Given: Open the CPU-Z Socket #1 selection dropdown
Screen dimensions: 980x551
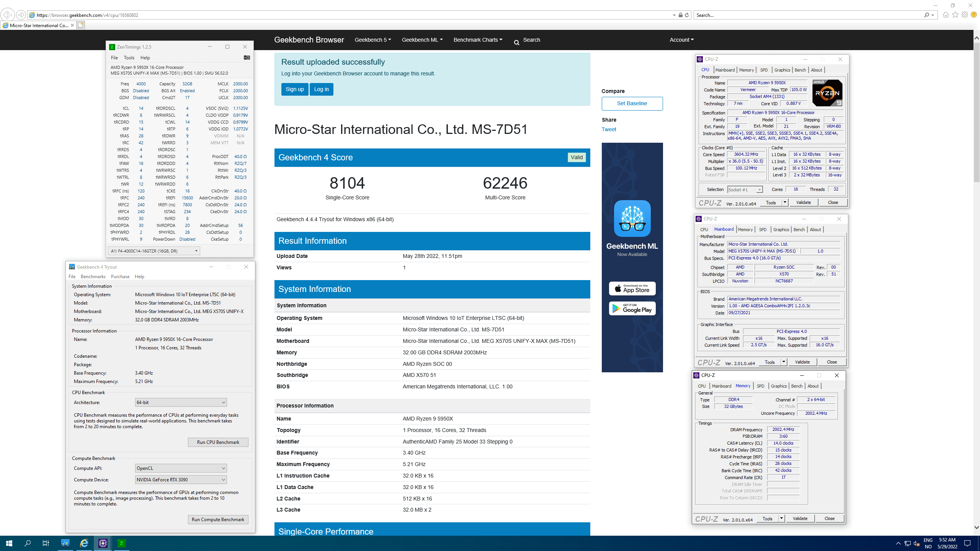Looking at the screenshot, I should pyautogui.click(x=745, y=190).
